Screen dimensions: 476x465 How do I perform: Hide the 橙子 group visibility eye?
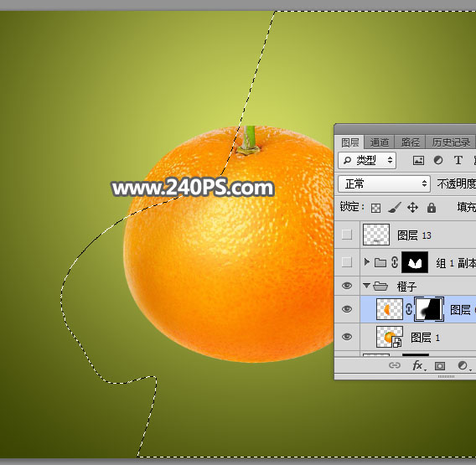347,286
